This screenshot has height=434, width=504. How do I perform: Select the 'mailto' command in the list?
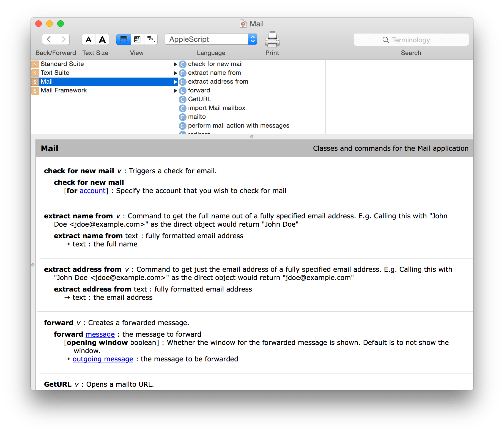(252, 117)
